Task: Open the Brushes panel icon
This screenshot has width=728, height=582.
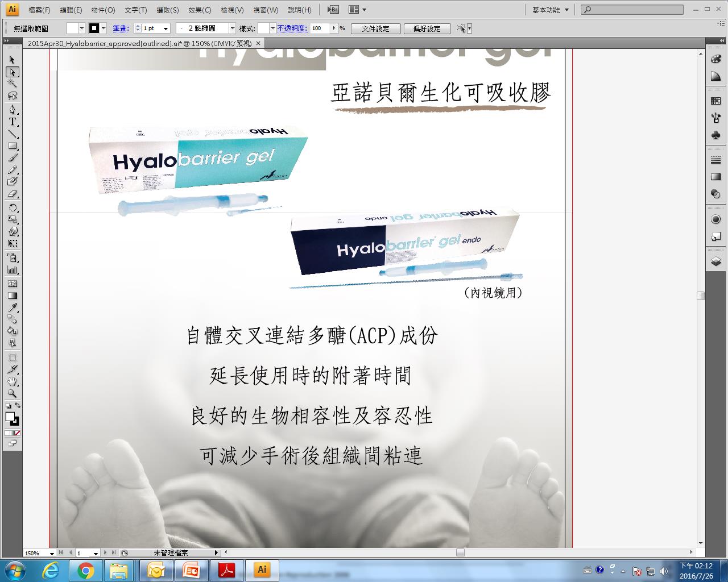Action: (x=716, y=118)
